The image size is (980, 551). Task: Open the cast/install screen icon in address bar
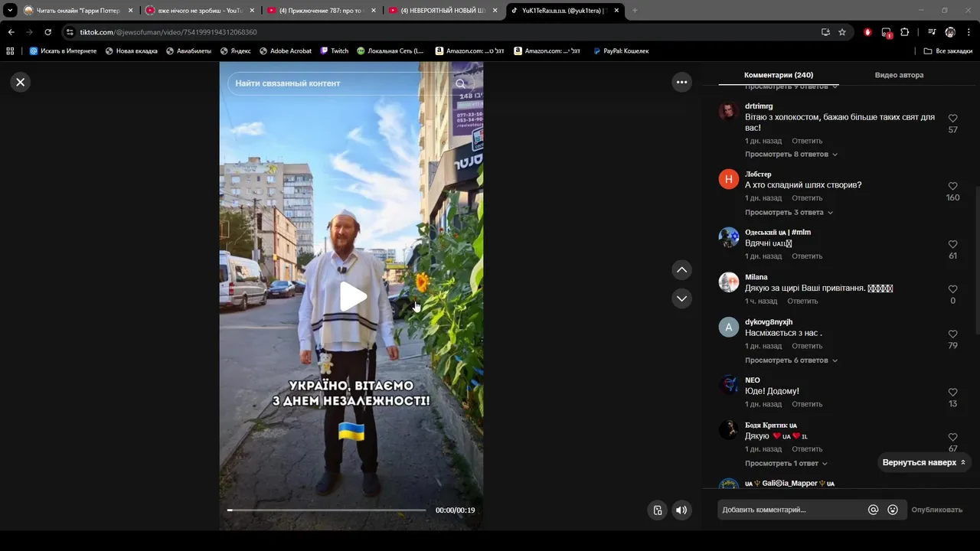tap(825, 32)
